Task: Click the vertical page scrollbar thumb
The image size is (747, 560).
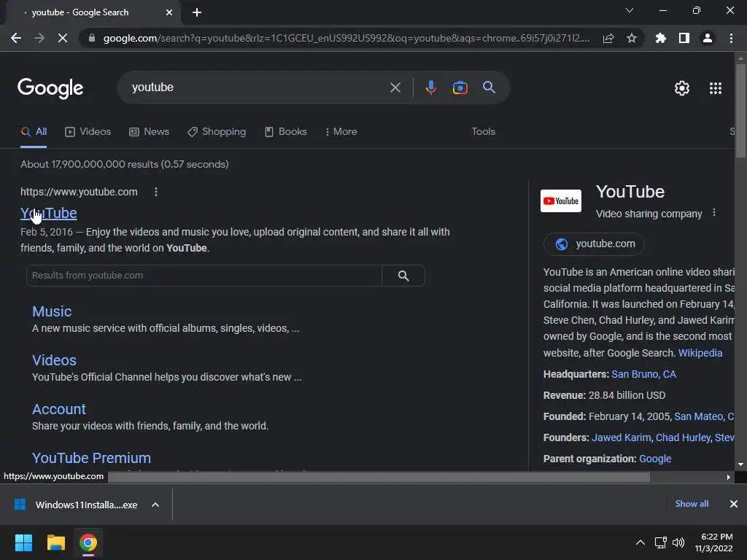Action: click(740, 111)
